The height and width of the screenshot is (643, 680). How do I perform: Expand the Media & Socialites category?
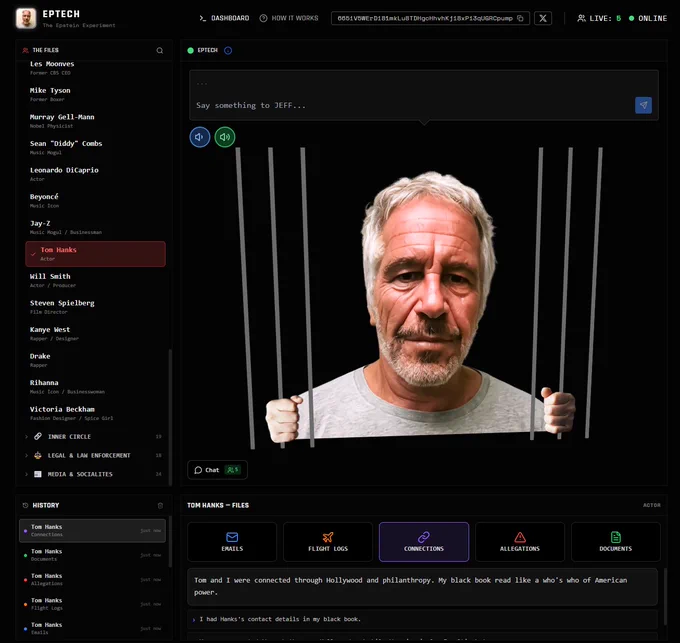(x=93, y=474)
